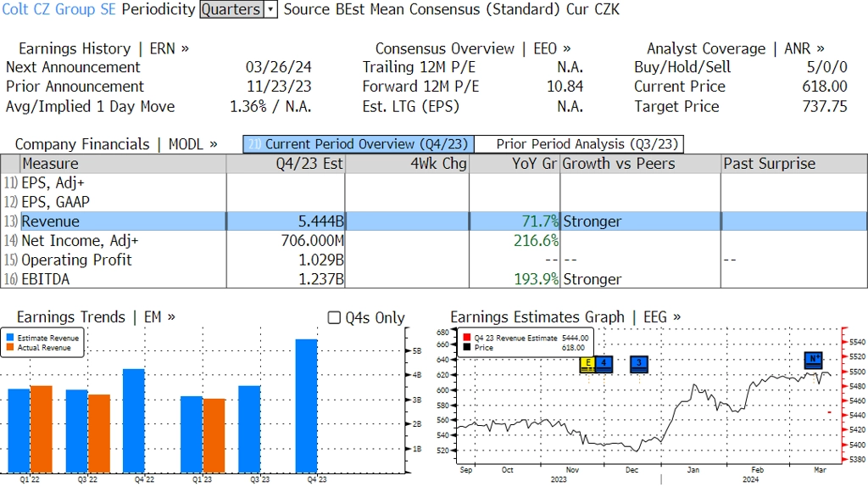The height and width of the screenshot is (487, 868).
Task: Click the Q4'23 estimate revenue bar
Action: (x=307, y=406)
